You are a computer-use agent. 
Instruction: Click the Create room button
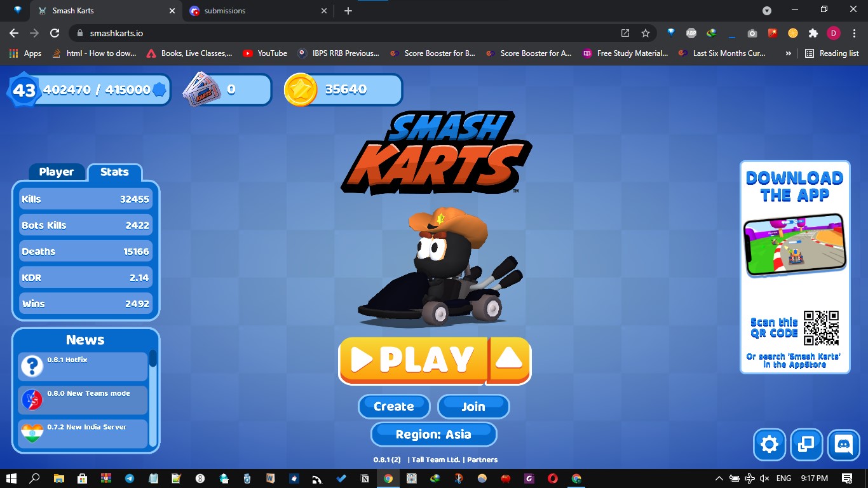click(x=394, y=407)
